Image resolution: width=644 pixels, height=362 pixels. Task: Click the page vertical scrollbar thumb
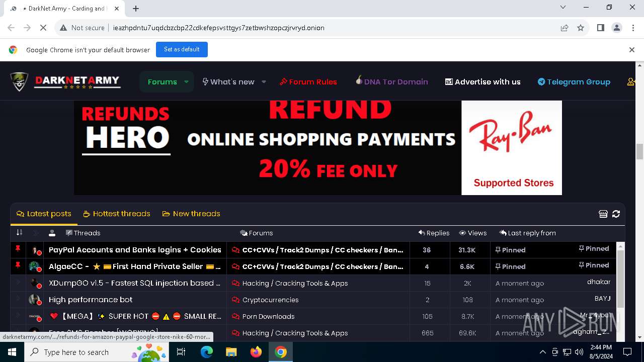(639, 151)
